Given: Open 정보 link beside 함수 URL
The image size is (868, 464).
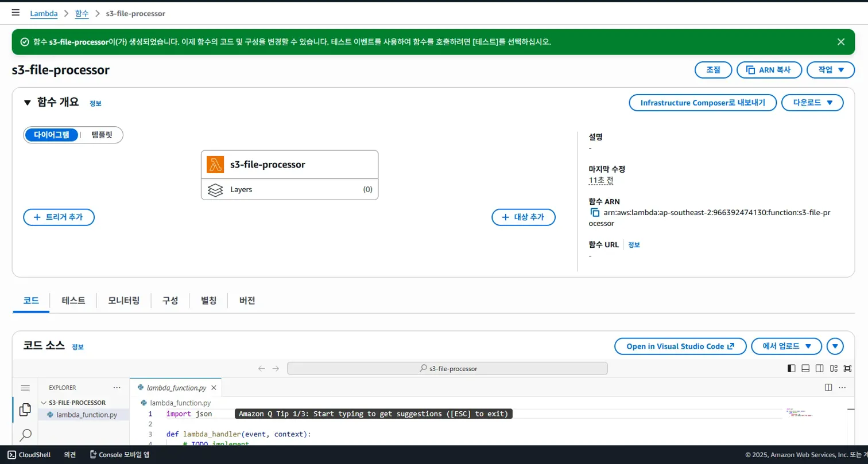Looking at the screenshot, I should click(634, 244).
